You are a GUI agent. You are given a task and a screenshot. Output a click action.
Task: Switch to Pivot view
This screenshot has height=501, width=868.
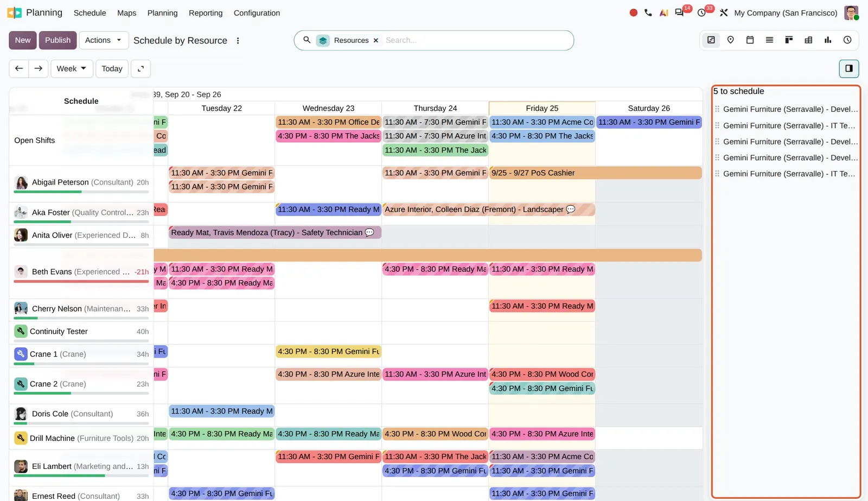tap(808, 40)
